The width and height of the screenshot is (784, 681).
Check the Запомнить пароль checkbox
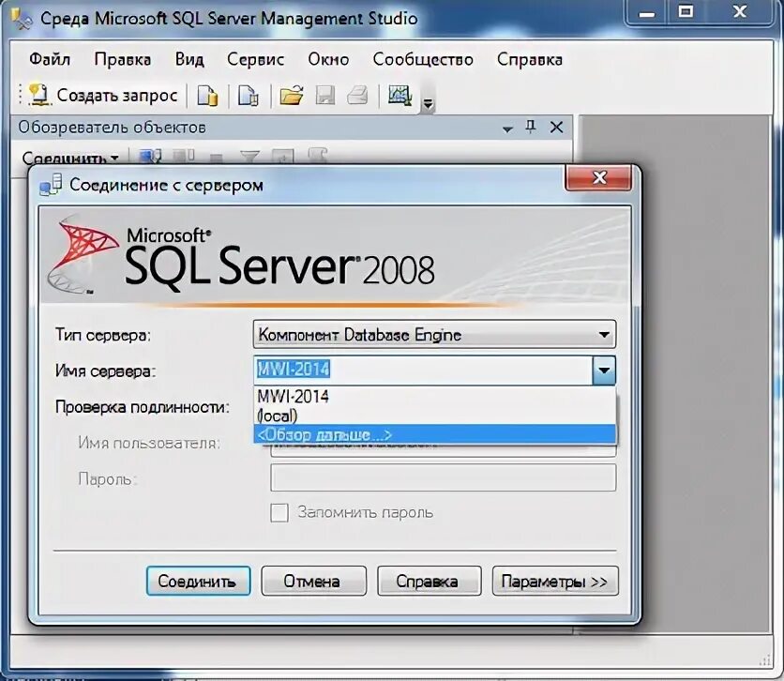(x=279, y=512)
